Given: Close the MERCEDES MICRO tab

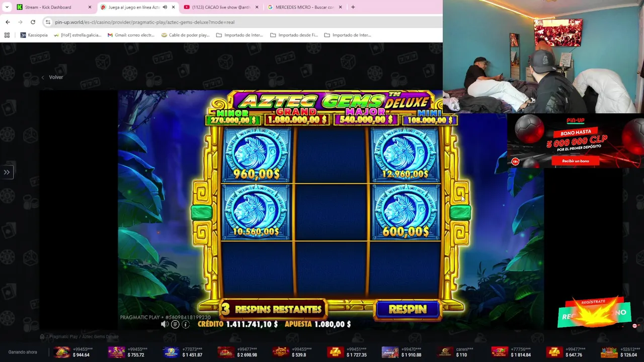Looking at the screenshot, I should click(340, 7).
